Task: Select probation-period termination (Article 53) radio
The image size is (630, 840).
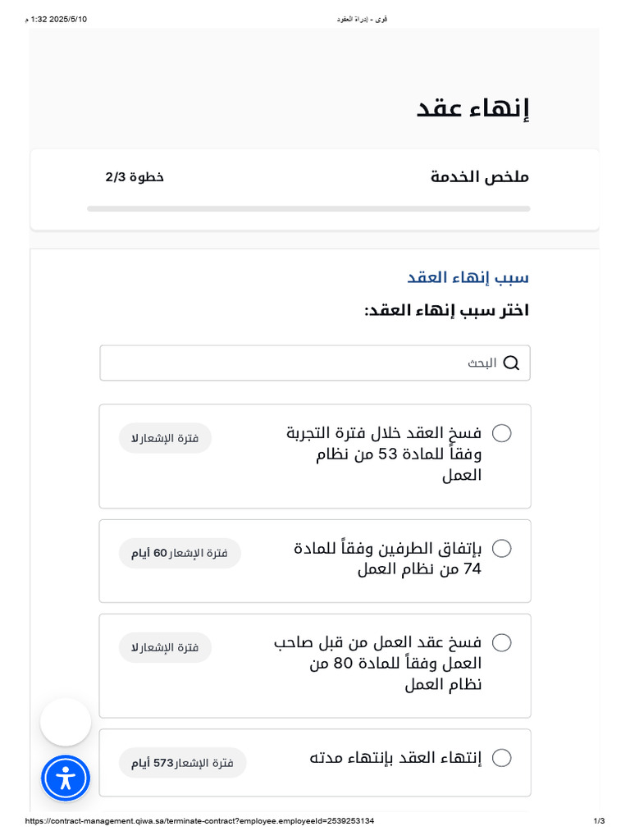Action: point(502,433)
